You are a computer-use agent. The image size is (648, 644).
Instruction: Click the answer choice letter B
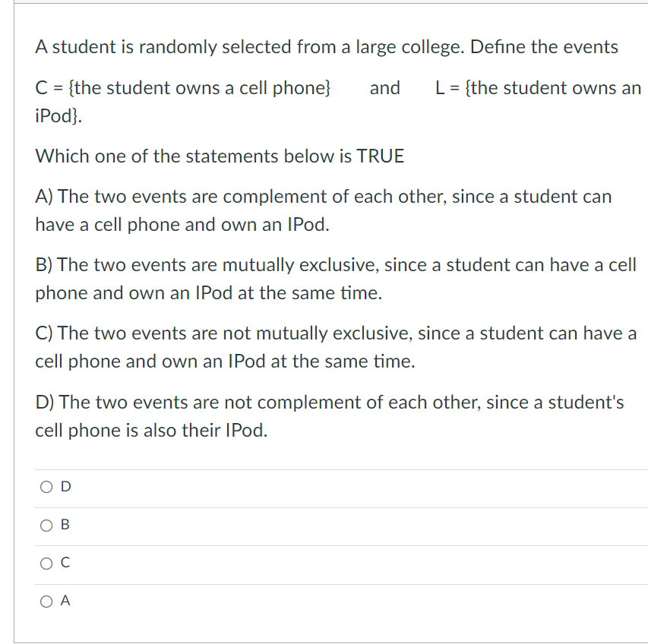point(64,524)
